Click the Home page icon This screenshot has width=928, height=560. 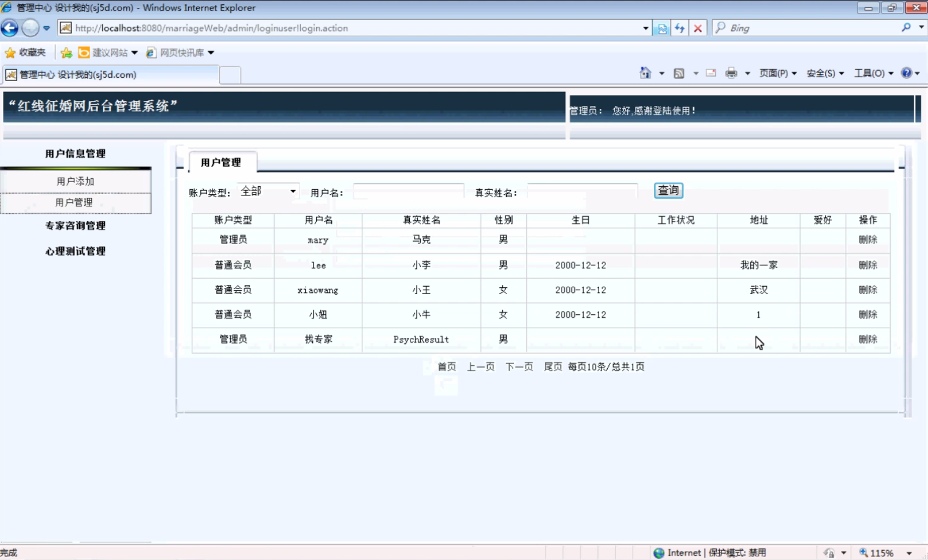point(645,73)
